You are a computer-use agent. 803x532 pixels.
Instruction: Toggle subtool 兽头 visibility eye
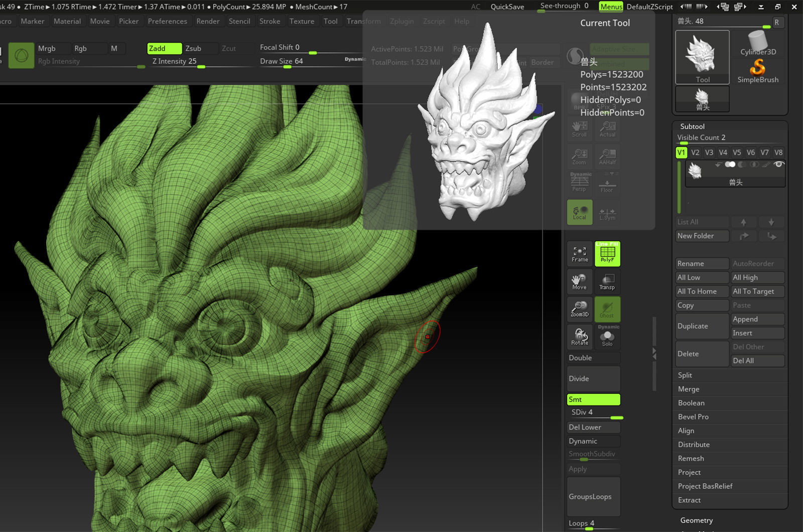[x=778, y=164]
